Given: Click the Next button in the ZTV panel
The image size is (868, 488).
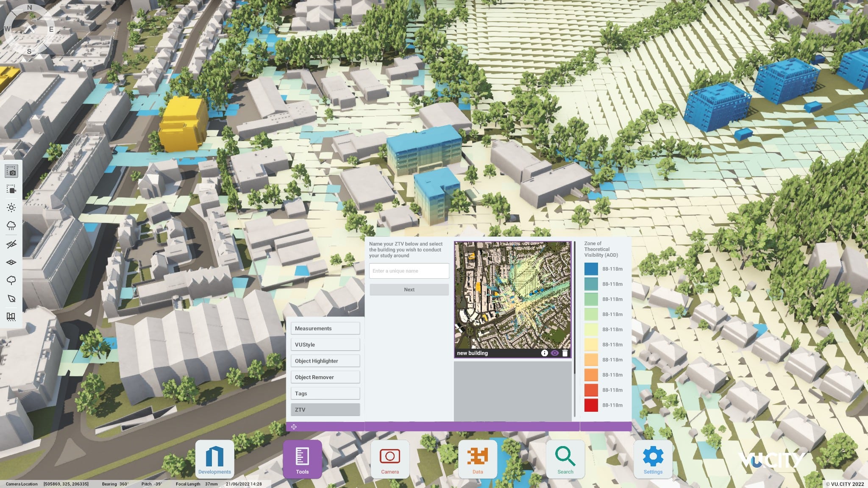Looking at the screenshot, I should (x=409, y=289).
